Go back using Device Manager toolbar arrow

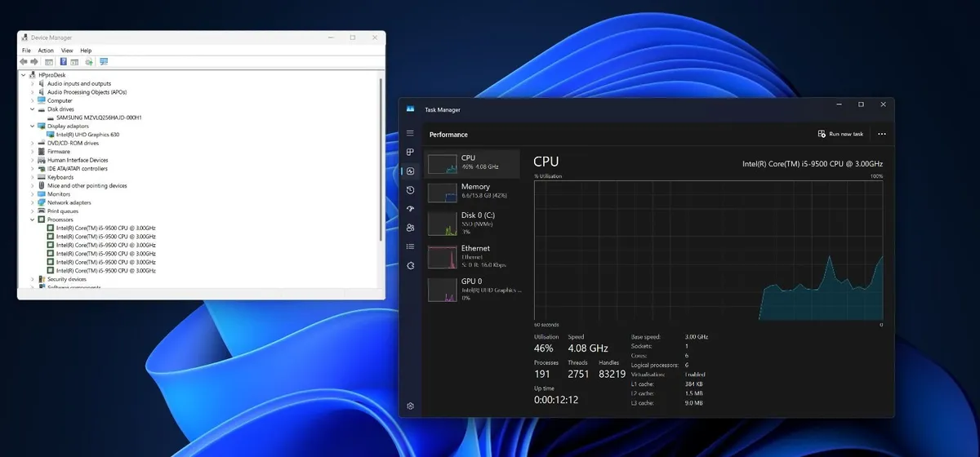[24, 61]
